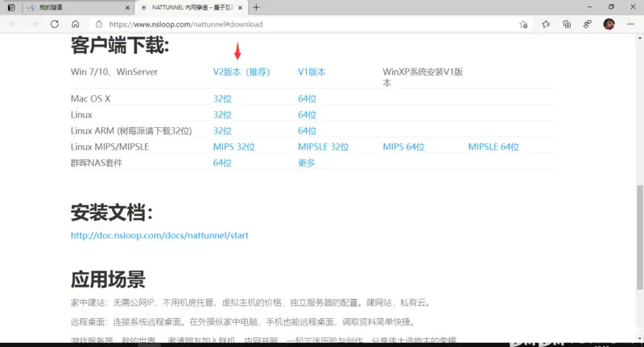Select the NATTUNNEL 内网穿透 tab
Image resolution: width=644 pixels, height=347 pixels.
tap(191, 7)
